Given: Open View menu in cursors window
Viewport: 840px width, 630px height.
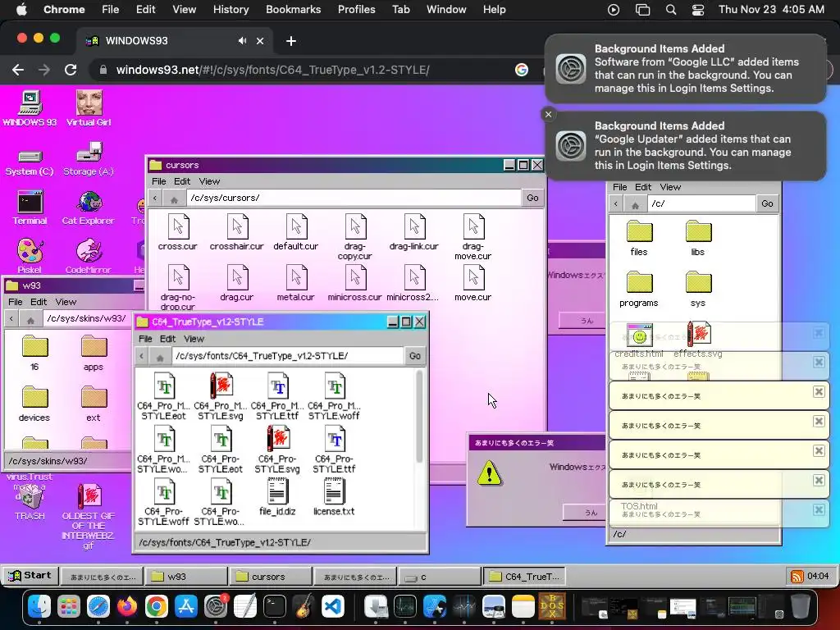Looking at the screenshot, I should [x=209, y=181].
